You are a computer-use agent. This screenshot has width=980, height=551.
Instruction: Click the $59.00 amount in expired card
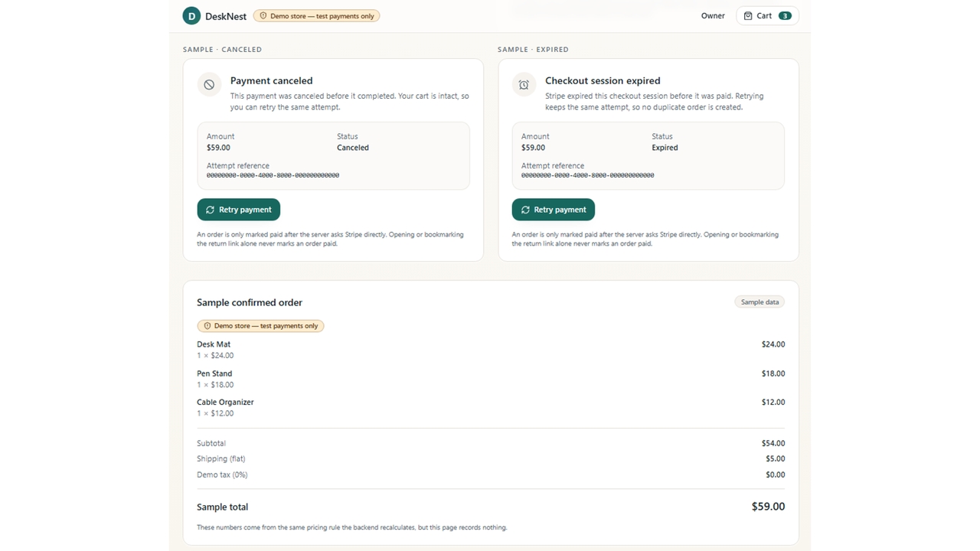click(533, 148)
